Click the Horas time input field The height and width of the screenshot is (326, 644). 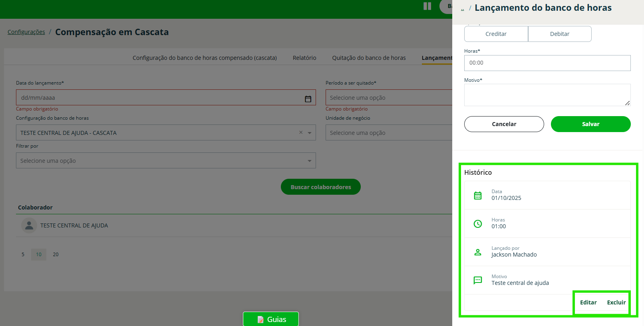(x=547, y=63)
